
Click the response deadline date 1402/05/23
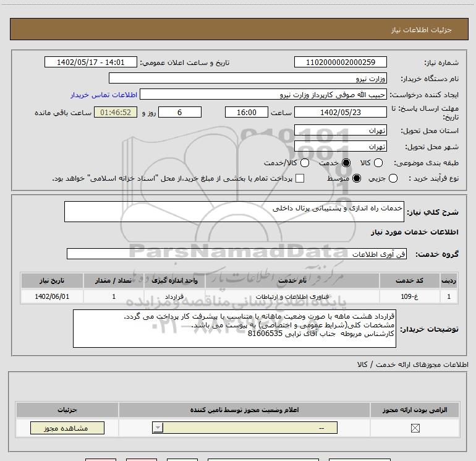point(340,112)
